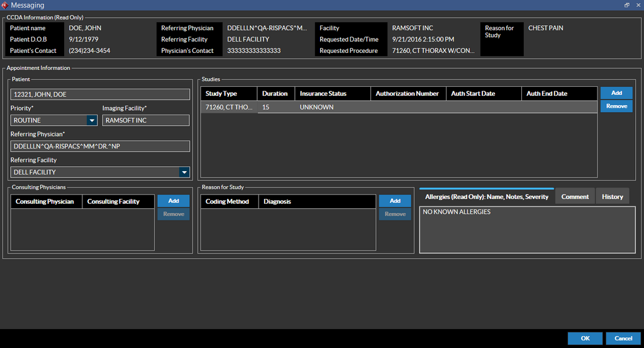Add a consulting physician

174,201
